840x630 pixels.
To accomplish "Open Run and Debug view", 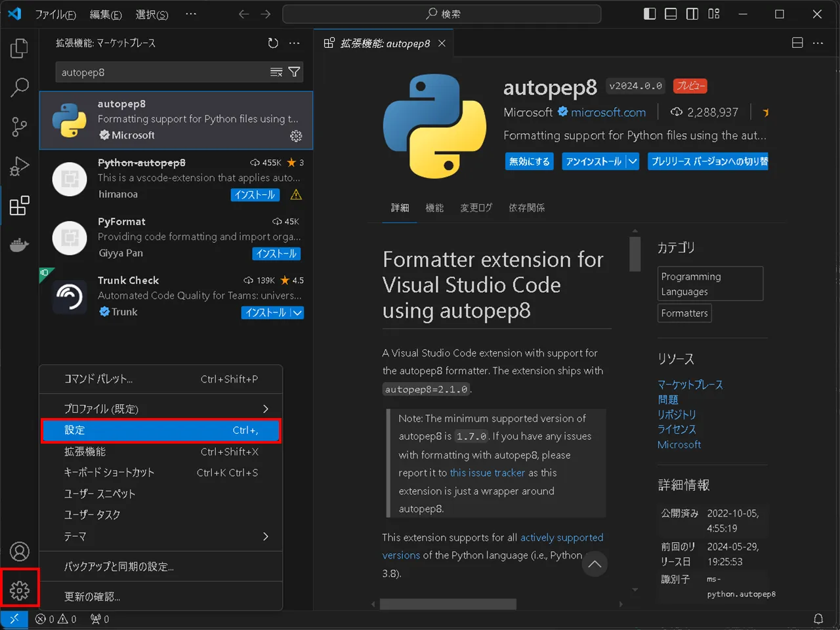I will [19, 166].
